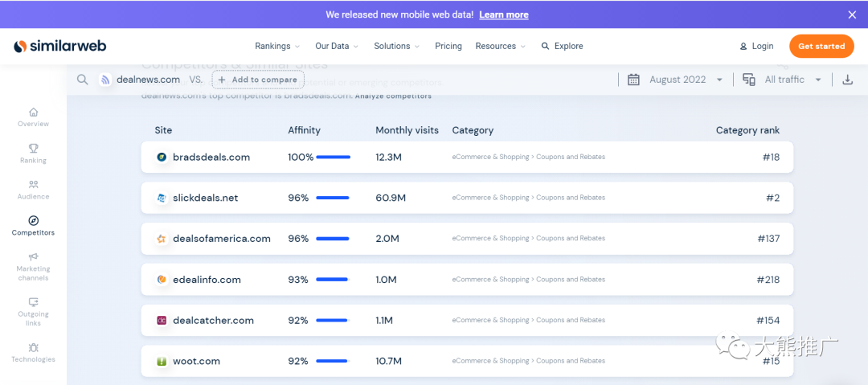The height and width of the screenshot is (385, 868).
Task: Open the Overview sidebar icon
Action: [x=33, y=113]
